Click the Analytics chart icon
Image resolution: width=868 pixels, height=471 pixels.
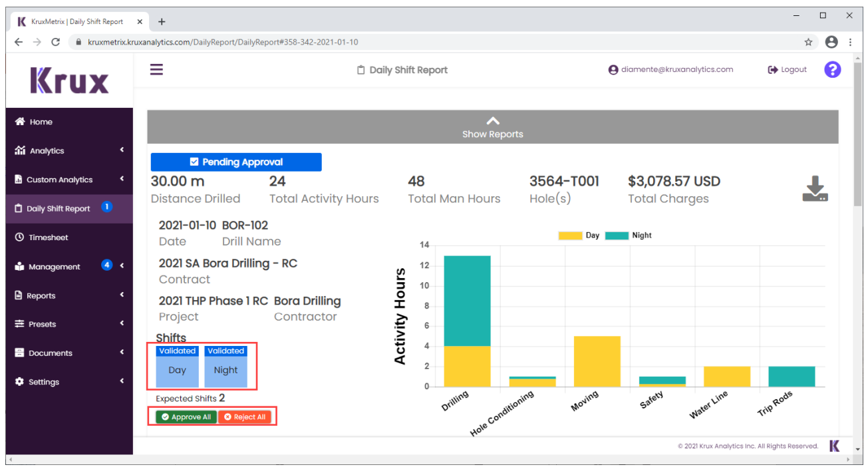pos(20,150)
